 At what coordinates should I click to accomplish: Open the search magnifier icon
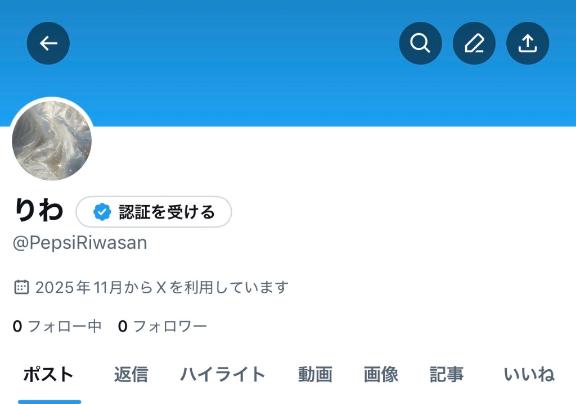[x=420, y=43]
